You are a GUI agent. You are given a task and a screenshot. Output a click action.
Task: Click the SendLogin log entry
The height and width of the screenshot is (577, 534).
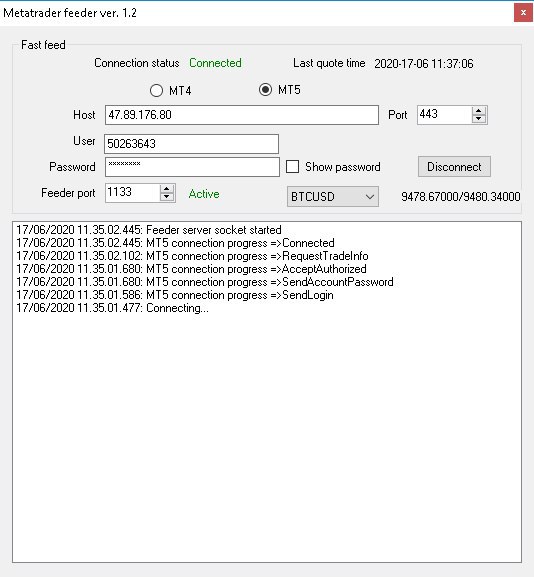(175, 295)
